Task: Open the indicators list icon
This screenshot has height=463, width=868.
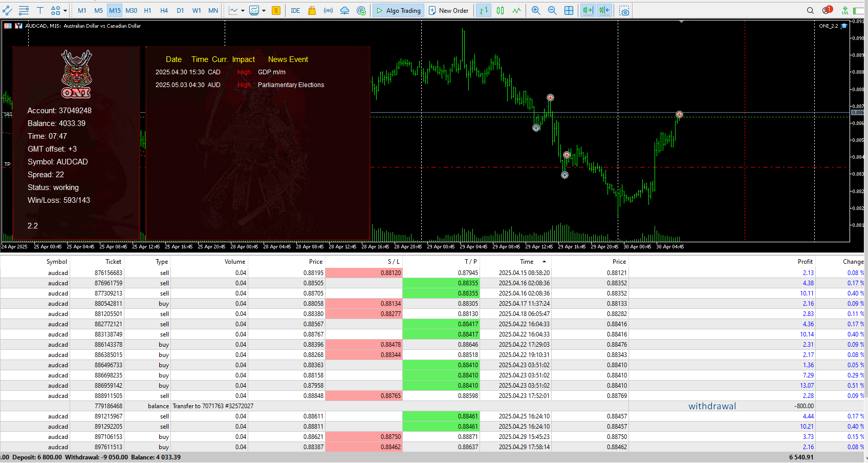Action: click(x=254, y=10)
